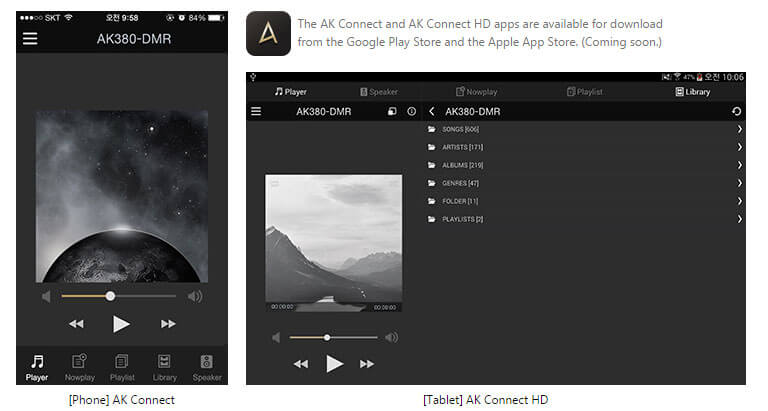
Task: Open the hamburger menu on tablet
Action: pos(256,111)
